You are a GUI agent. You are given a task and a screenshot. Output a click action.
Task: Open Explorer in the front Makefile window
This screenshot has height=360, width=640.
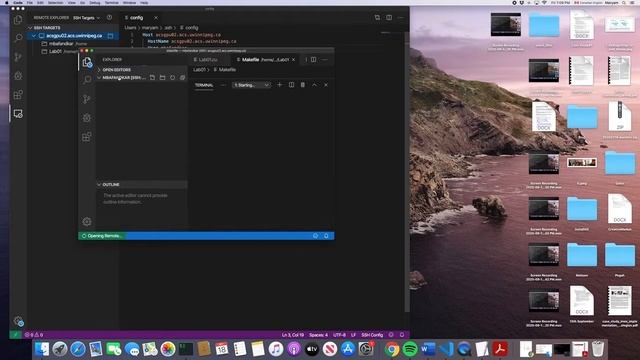[x=87, y=62]
